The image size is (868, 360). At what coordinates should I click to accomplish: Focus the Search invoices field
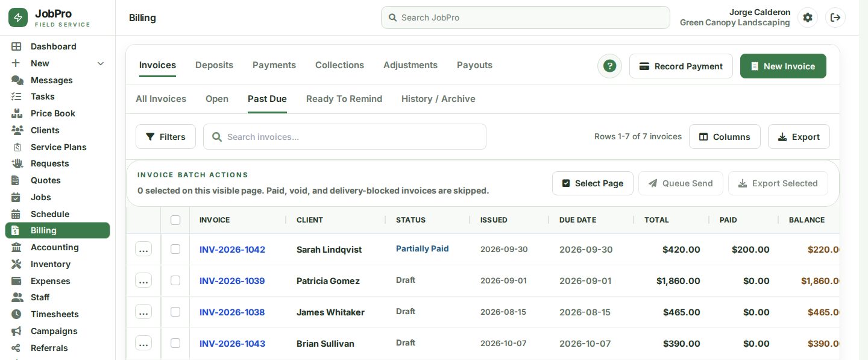pyautogui.click(x=345, y=137)
